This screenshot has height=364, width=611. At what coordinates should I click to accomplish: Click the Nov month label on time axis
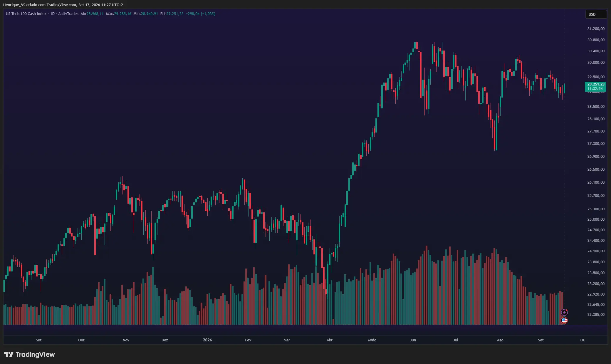coord(126,340)
